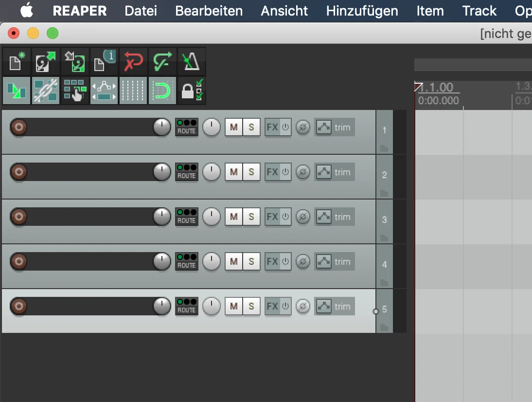Image resolution: width=532 pixels, height=402 pixels.
Task: Toggle the metronome icon
Action: pyautogui.click(x=192, y=61)
